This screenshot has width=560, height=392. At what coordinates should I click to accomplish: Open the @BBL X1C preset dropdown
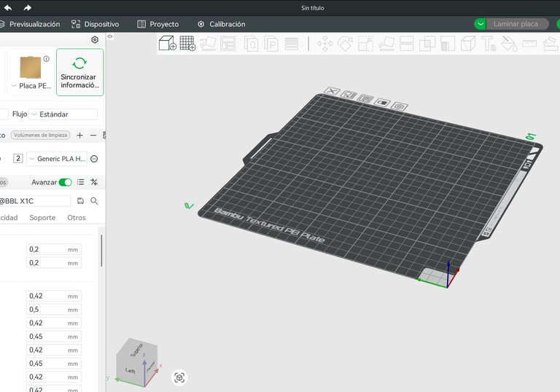34,201
